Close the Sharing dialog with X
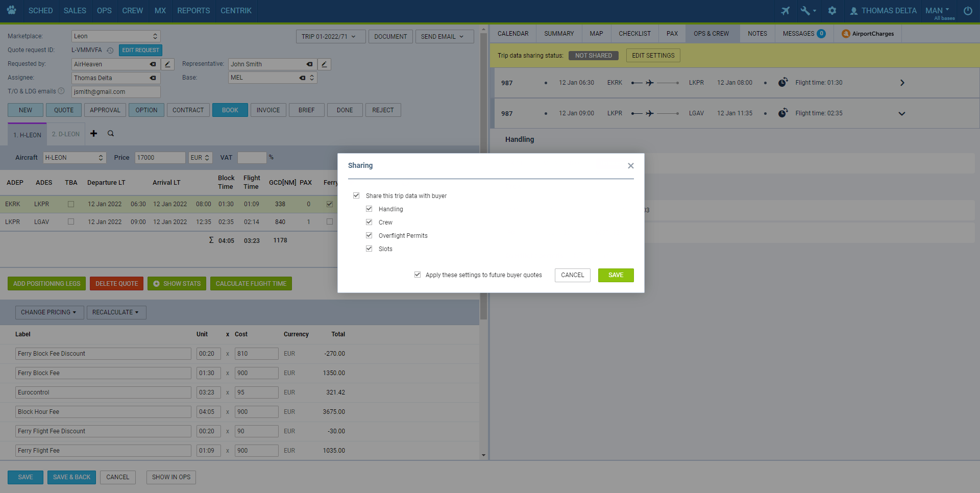Image resolution: width=980 pixels, height=493 pixels. [x=630, y=166]
